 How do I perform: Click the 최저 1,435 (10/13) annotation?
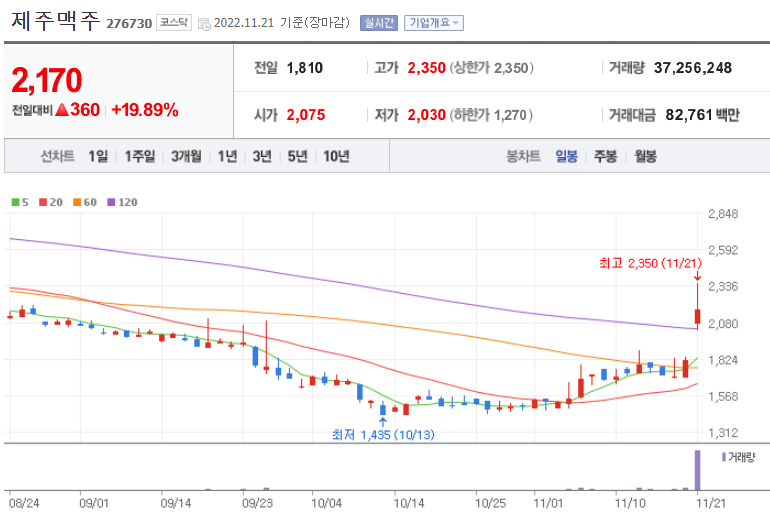(383, 435)
